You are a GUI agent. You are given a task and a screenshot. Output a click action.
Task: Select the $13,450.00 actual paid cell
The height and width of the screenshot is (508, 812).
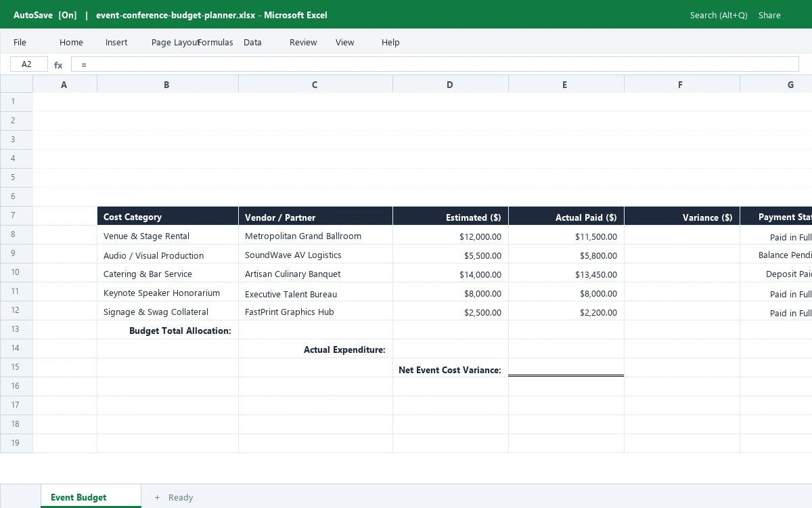pyautogui.click(x=566, y=273)
